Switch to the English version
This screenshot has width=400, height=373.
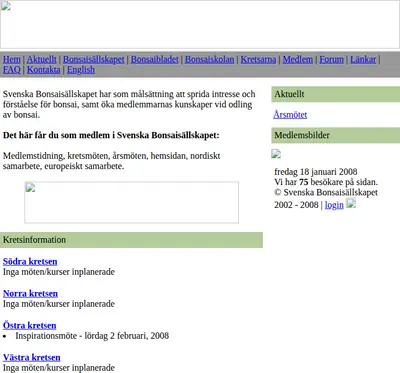[x=81, y=70]
